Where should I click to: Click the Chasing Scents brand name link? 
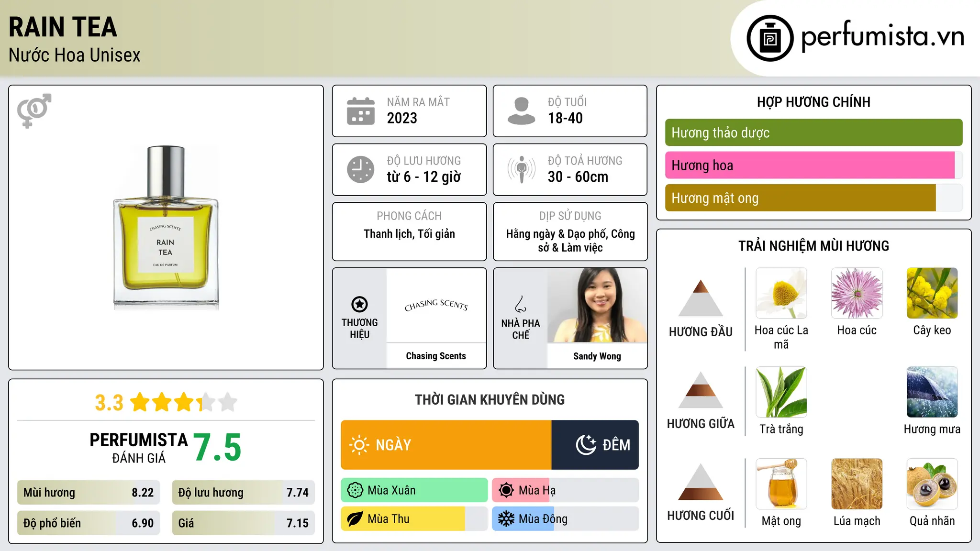coord(436,356)
